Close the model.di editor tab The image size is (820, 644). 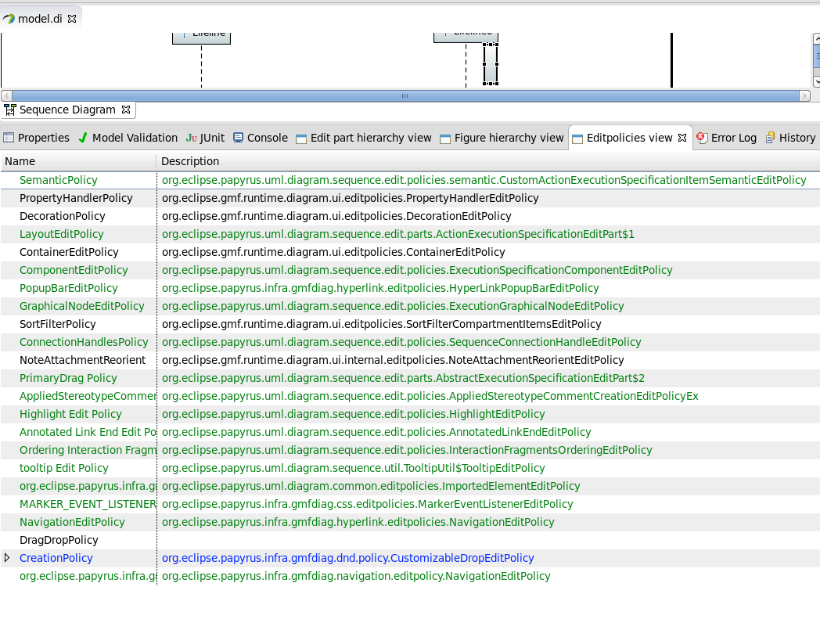coord(72,19)
